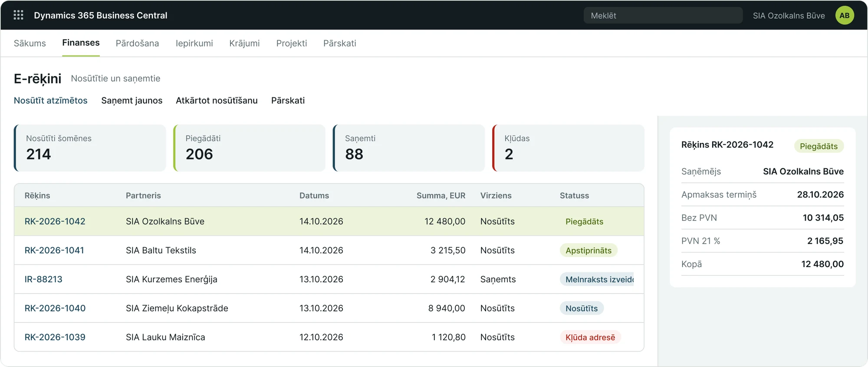Viewport: 868px width, 367px height.
Task: Sort by the Partneris column header
Action: 143,195
